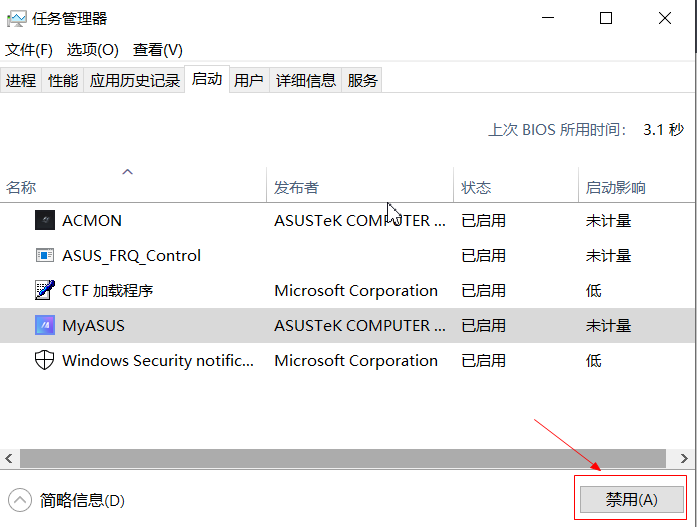Click Windows Security's Microsoft Corporation publisher cell
The height and width of the screenshot is (527, 697).
356,360
